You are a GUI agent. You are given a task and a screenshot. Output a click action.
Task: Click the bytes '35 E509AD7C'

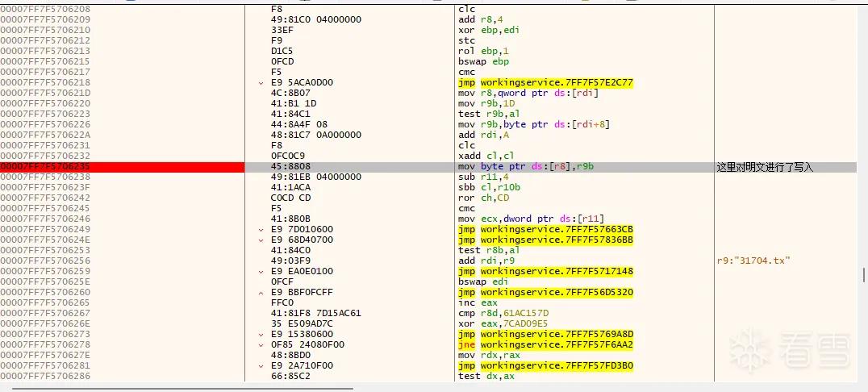coord(299,324)
